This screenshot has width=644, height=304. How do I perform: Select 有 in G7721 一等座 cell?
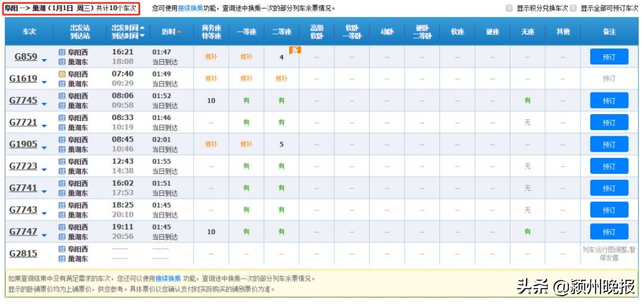pyautogui.click(x=246, y=122)
